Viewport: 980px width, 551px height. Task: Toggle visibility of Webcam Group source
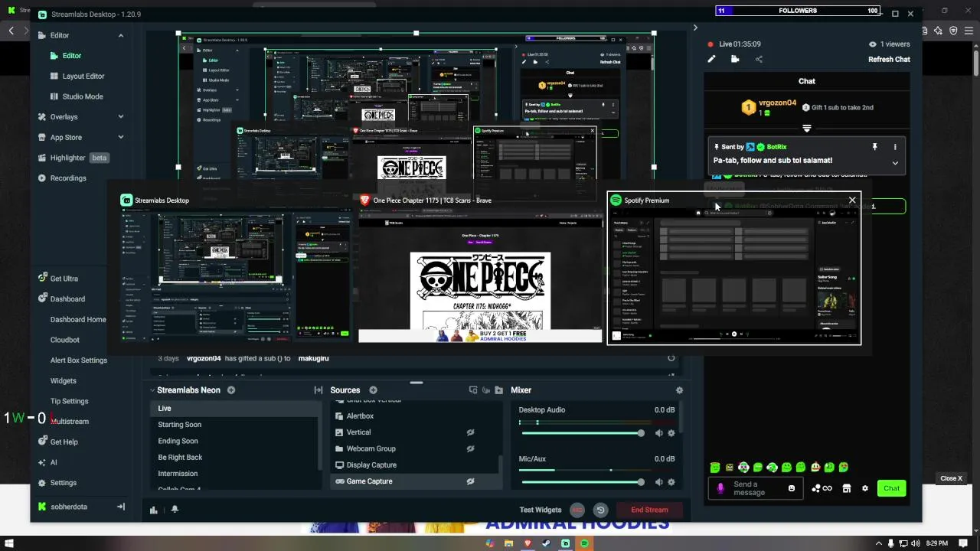471,448
